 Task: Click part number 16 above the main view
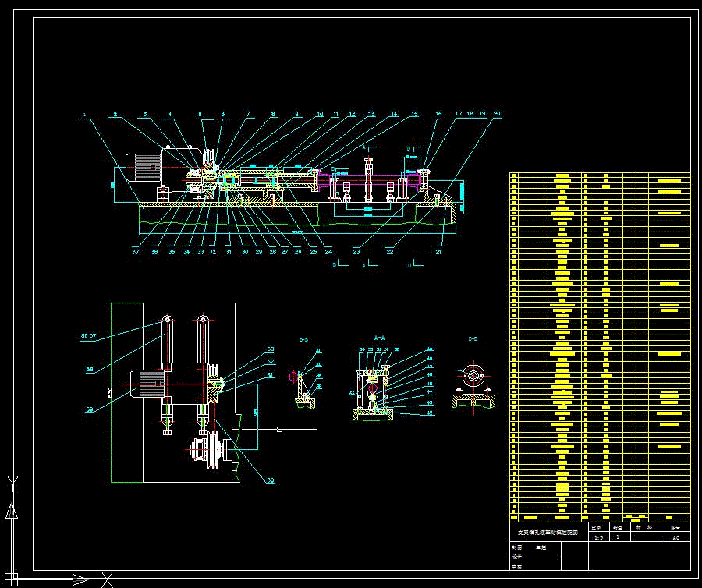[x=438, y=114]
